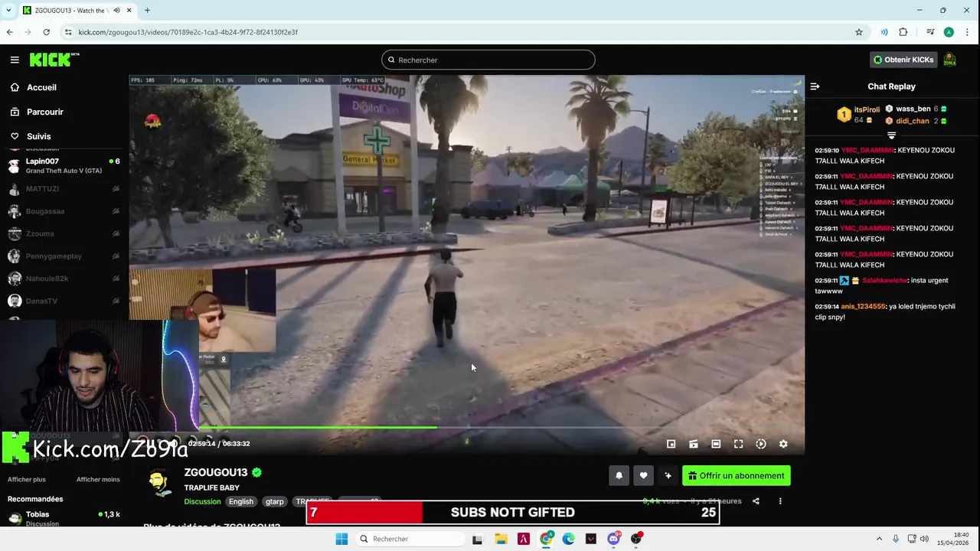Open Lapin007 followed channel
The height and width of the screenshot is (551, 980).
[x=64, y=165]
